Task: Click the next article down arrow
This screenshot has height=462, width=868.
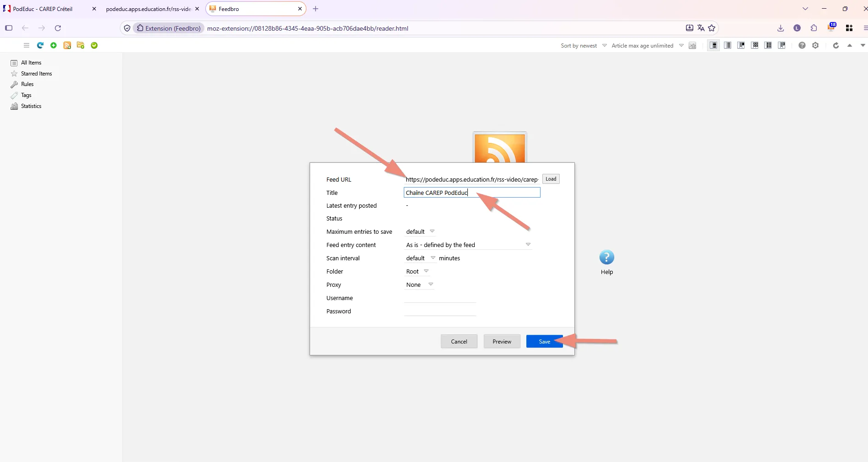Action: 863,45
